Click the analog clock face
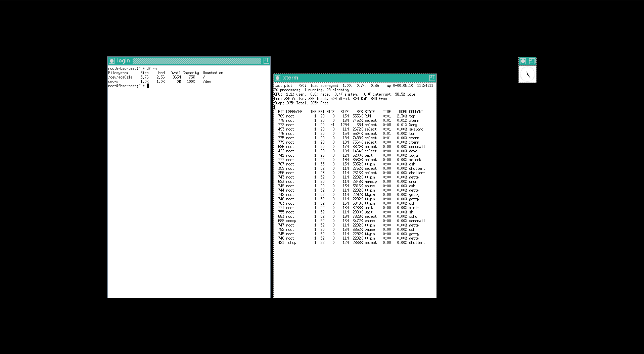 pos(527,74)
